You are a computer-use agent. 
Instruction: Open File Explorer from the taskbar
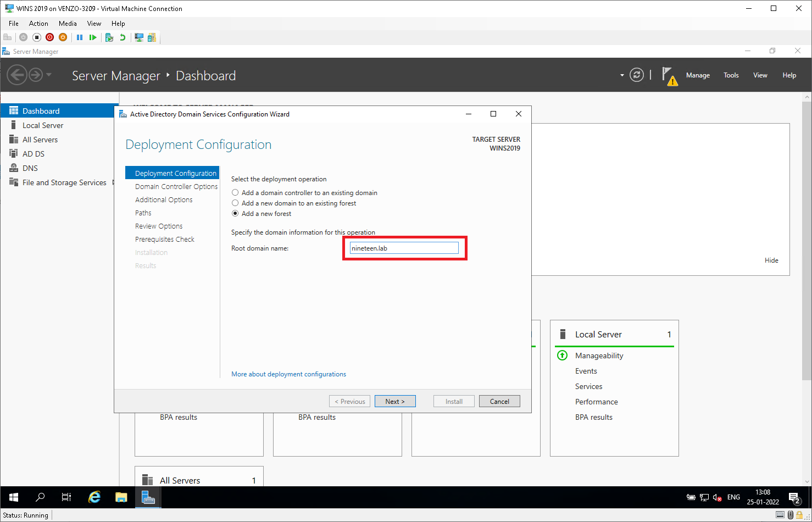pos(121,497)
